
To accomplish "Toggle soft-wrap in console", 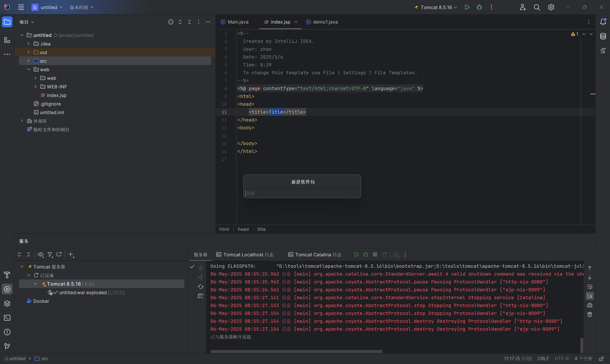I will [x=590, y=287].
